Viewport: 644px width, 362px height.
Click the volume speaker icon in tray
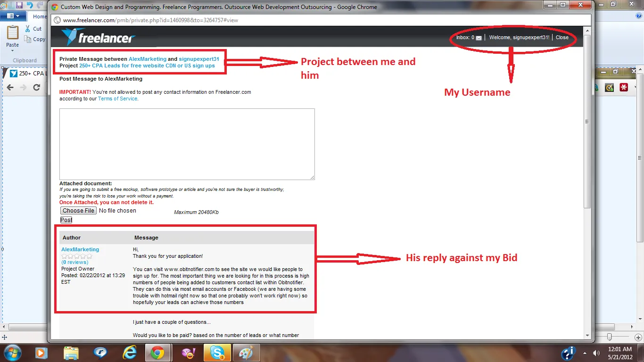coord(596,353)
